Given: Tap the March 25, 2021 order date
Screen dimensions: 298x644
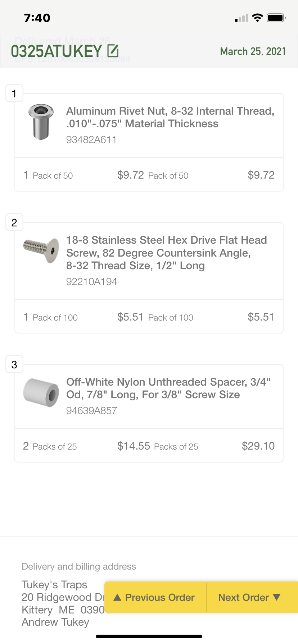Looking at the screenshot, I should pyautogui.click(x=253, y=51).
